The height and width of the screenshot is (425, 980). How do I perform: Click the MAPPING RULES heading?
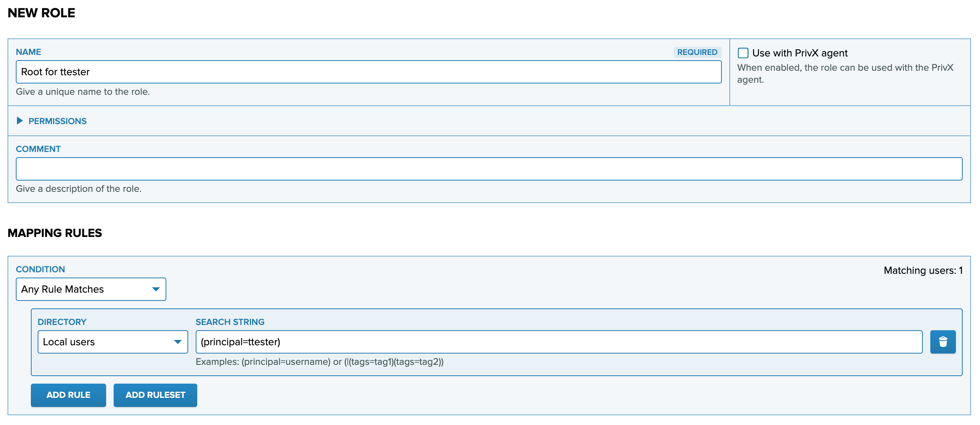(x=55, y=233)
